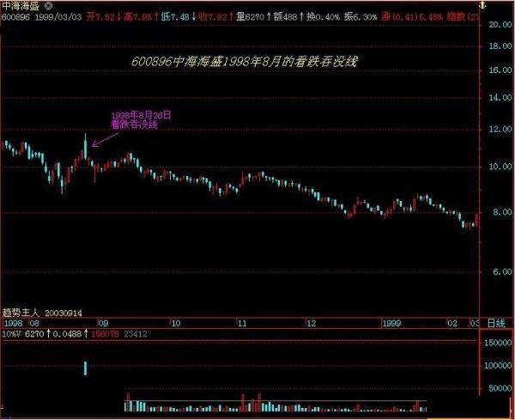The width and height of the screenshot is (515, 420).
Task: Click the 10%V volume indicator label
Action: (11, 335)
